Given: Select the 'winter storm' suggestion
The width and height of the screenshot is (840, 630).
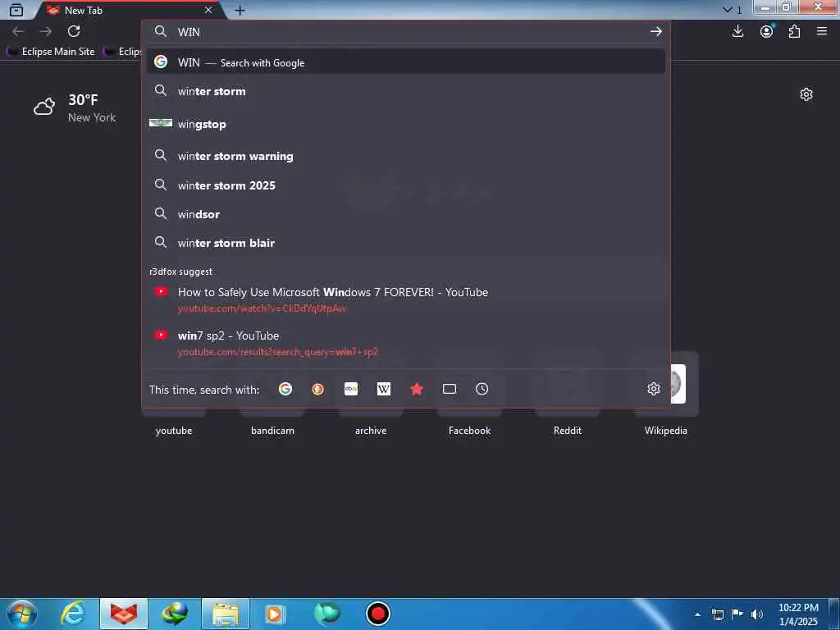Looking at the screenshot, I should pos(405,91).
